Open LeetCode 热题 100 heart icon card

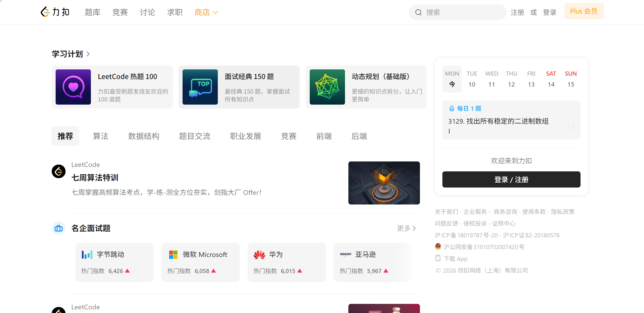73,87
